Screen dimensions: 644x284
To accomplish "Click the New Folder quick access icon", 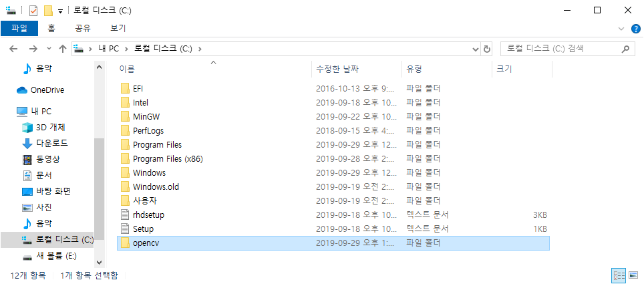I will point(48,11).
